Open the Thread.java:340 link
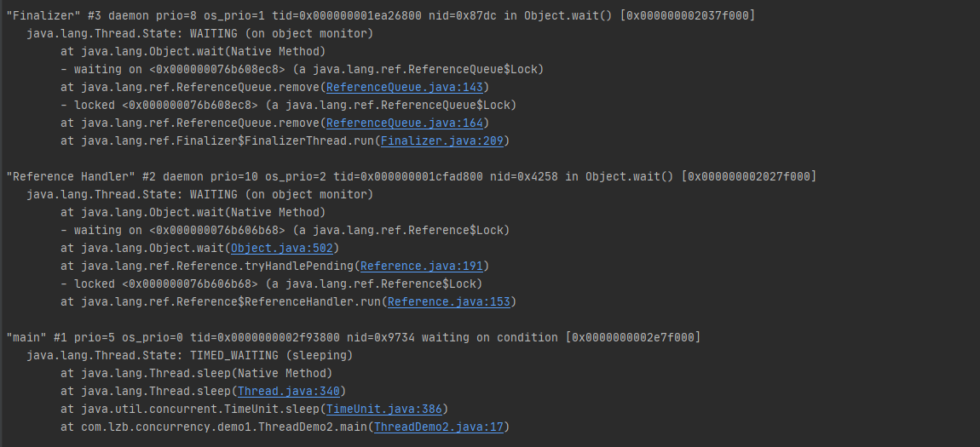 (x=289, y=392)
